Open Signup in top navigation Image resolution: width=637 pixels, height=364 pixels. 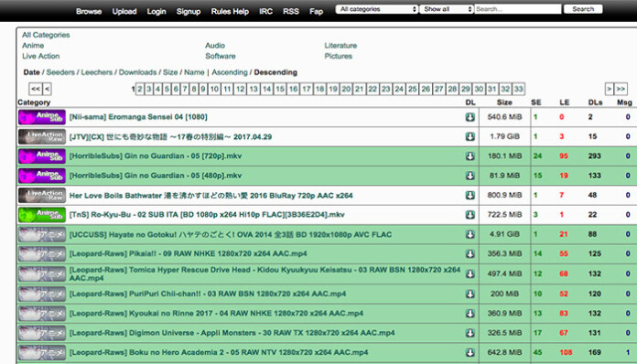(189, 11)
